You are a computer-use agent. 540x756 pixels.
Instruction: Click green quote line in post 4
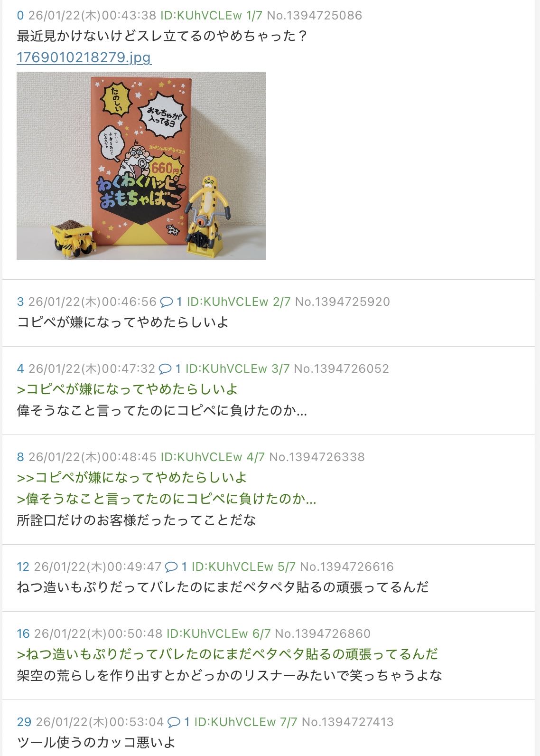pyautogui.click(x=127, y=389)
